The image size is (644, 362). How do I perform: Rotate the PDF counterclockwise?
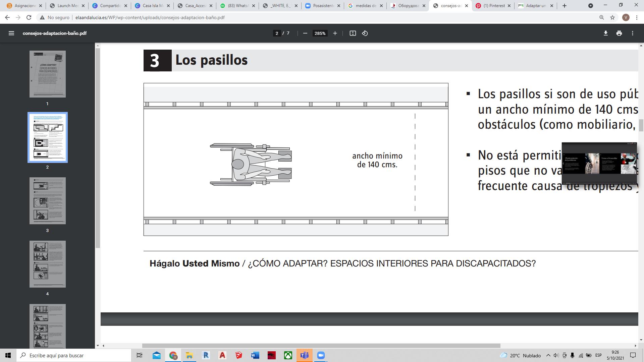[x=365, y=33]
